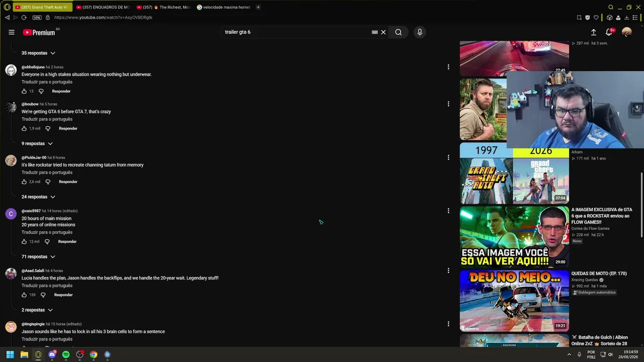Click the page vertical scrollbar thumb

tap(641, 205)
